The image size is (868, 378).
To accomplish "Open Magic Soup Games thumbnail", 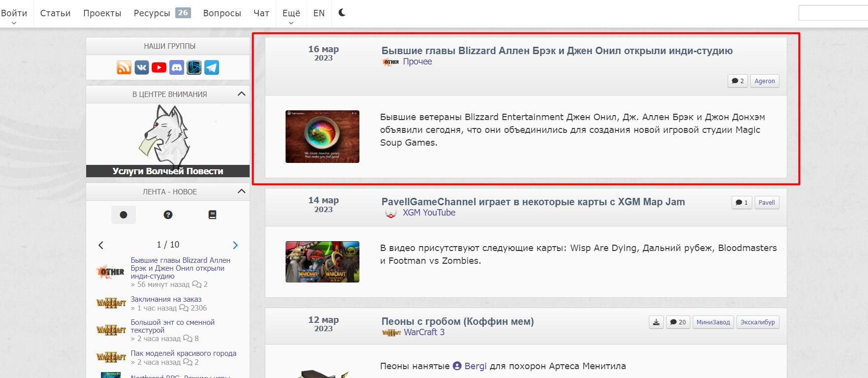I will pyautogui.click(x=322, y=137).
